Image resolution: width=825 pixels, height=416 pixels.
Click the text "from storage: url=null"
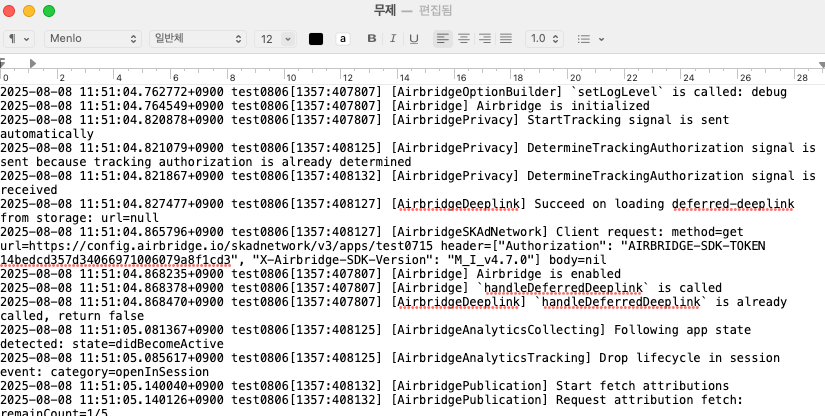tap(79, 218)
